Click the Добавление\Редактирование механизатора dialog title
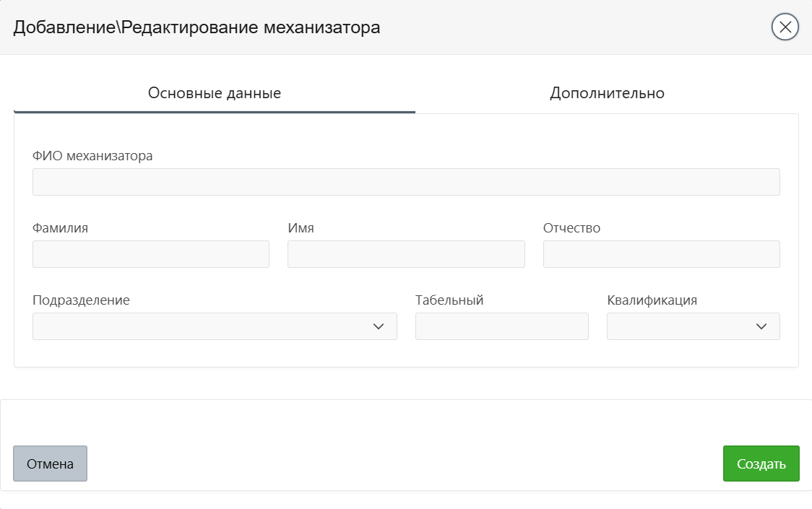 tap(197, 27)
